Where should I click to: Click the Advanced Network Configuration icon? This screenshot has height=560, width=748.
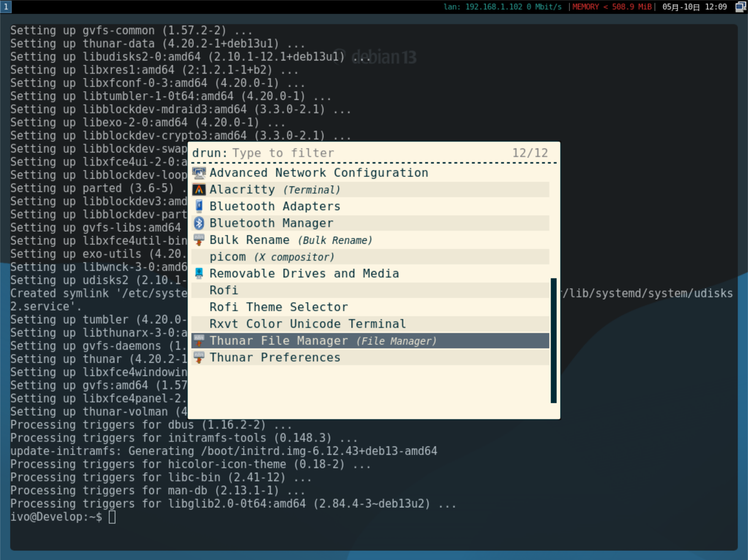[x=199, y=173]
